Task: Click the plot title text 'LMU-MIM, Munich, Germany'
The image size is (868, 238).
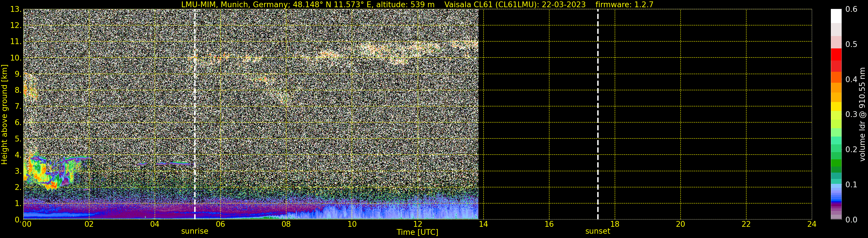Action: pos(235,5)
